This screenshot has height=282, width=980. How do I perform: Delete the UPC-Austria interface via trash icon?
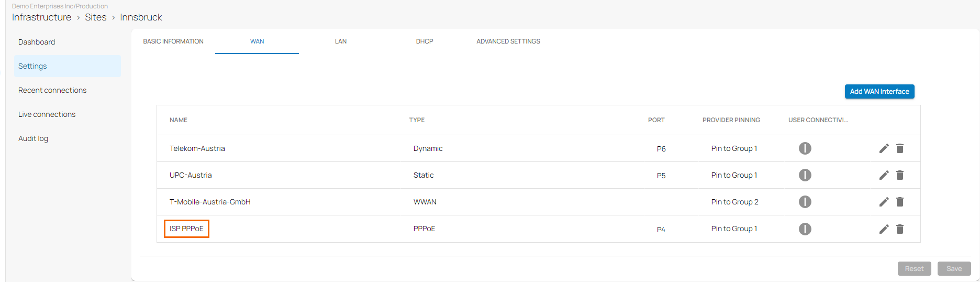tap(900, 175)
